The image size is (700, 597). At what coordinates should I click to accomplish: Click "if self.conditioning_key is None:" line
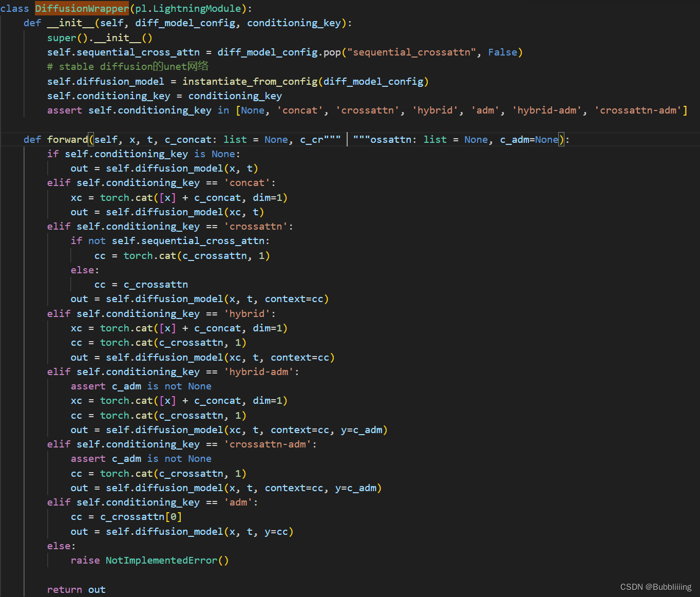pyautogui.click(x=144, y=154)
